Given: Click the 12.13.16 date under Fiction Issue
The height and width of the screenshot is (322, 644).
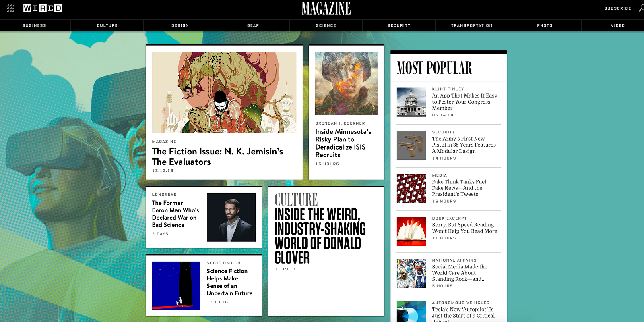Looking at the screenshot, I should click(163, 170).
